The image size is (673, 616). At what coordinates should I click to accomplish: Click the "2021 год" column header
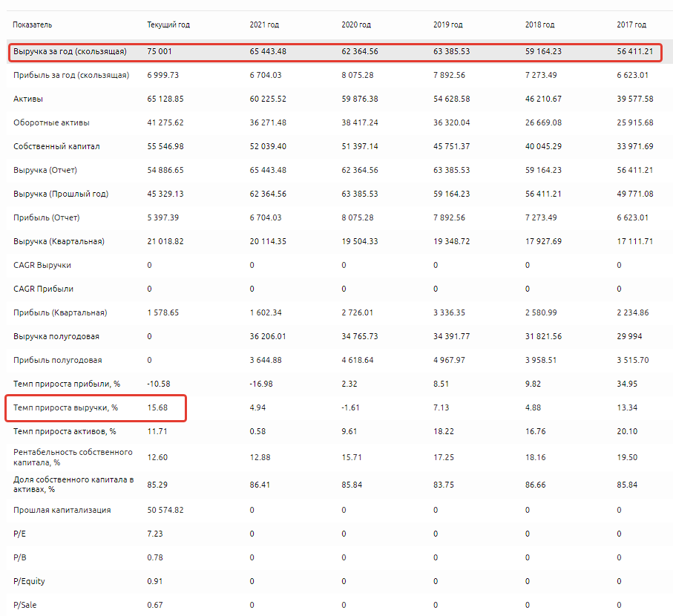[264, 24]
